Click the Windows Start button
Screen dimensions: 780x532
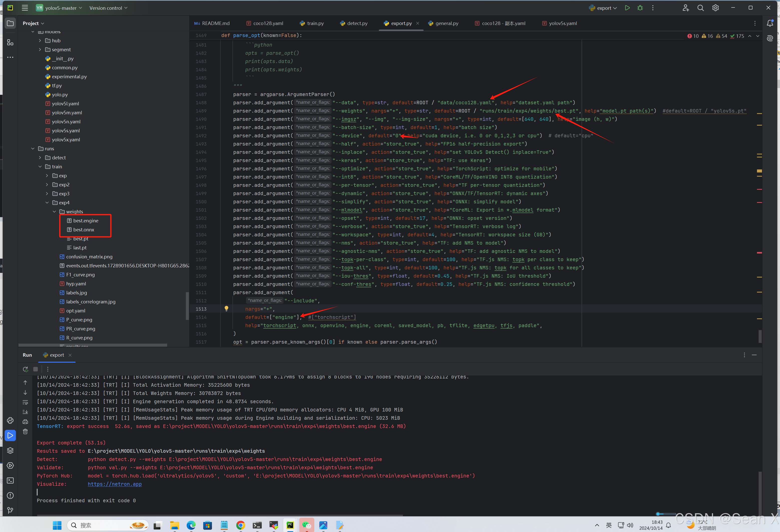[x=57, y=525]
